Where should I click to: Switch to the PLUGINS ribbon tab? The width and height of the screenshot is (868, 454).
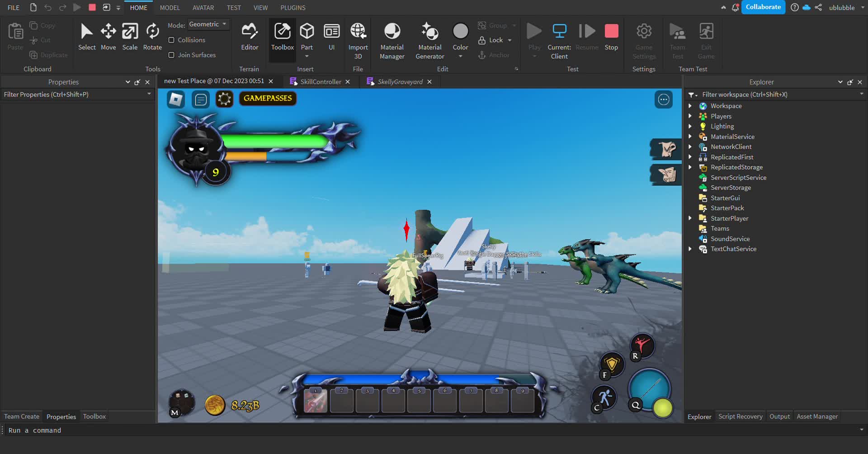click(292, 8)
